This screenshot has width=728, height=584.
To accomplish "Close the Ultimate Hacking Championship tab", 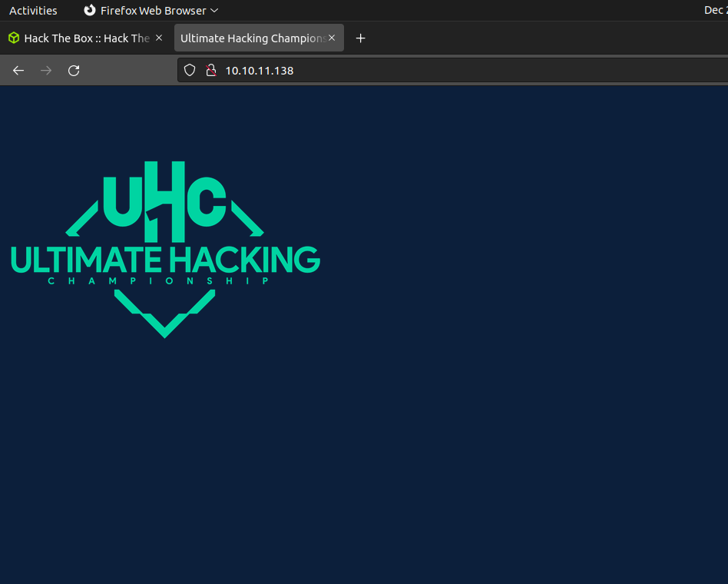I will pyautogui.click(x=332, y=38).
